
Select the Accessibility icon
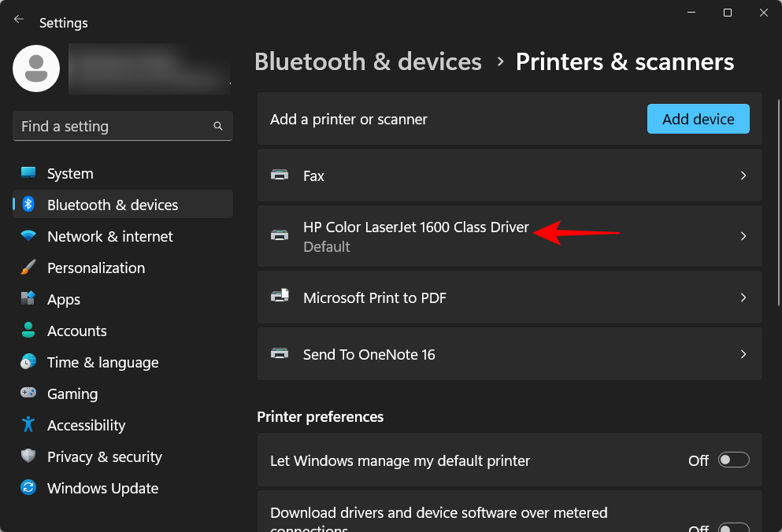point(28,425)
